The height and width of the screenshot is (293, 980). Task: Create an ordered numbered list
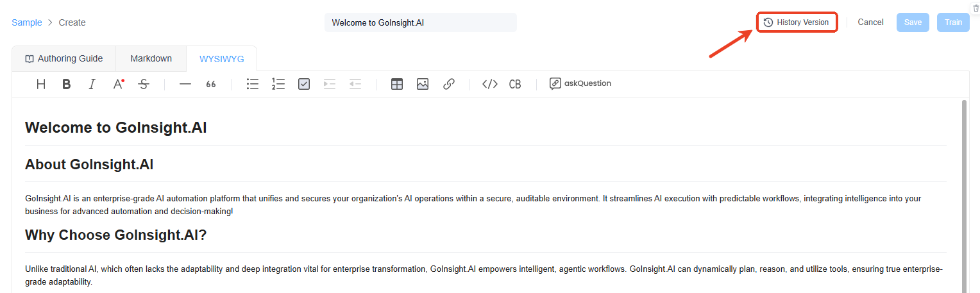point(278,84)
